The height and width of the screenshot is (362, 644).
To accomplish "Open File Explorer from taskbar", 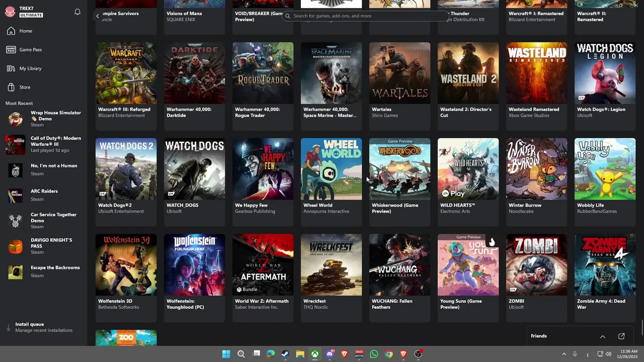I will coord(300,354).
